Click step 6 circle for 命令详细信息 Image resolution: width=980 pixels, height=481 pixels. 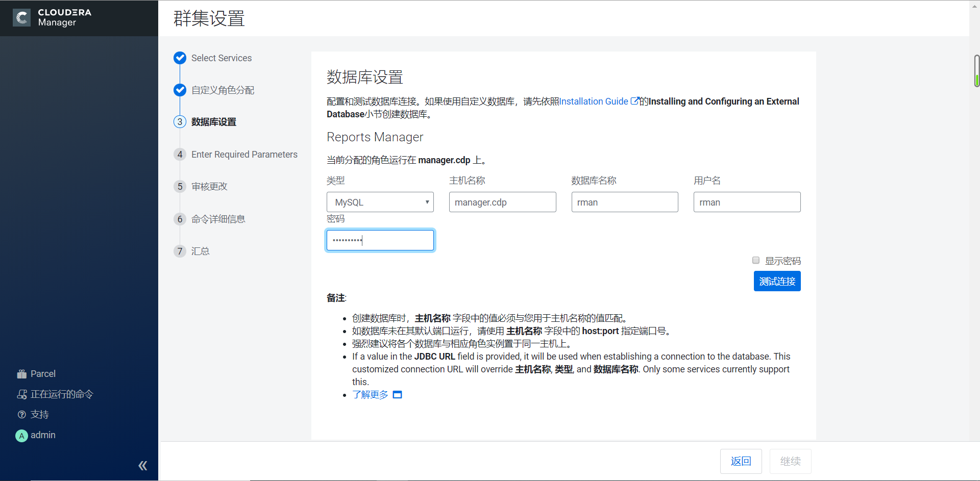click(180, 219)
